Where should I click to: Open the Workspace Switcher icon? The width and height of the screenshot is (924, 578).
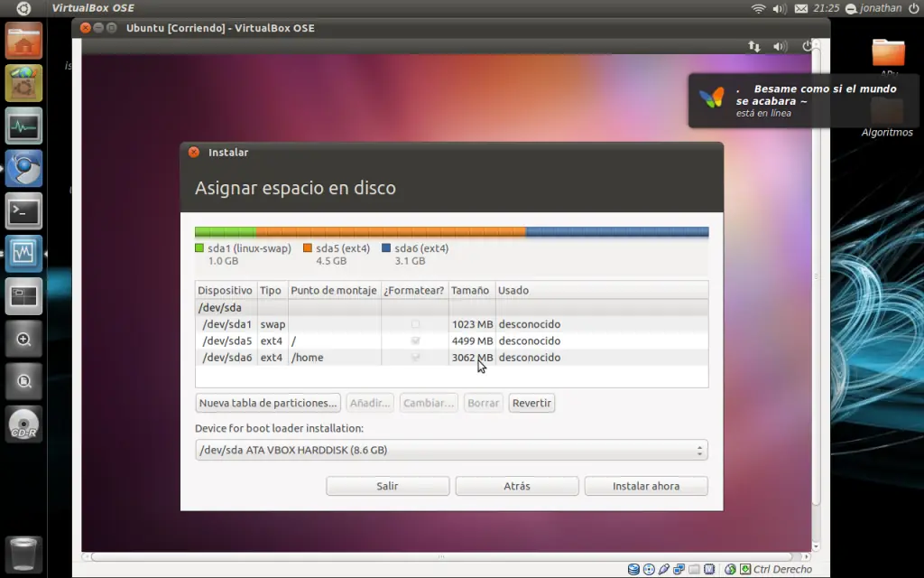pos(23,296)
